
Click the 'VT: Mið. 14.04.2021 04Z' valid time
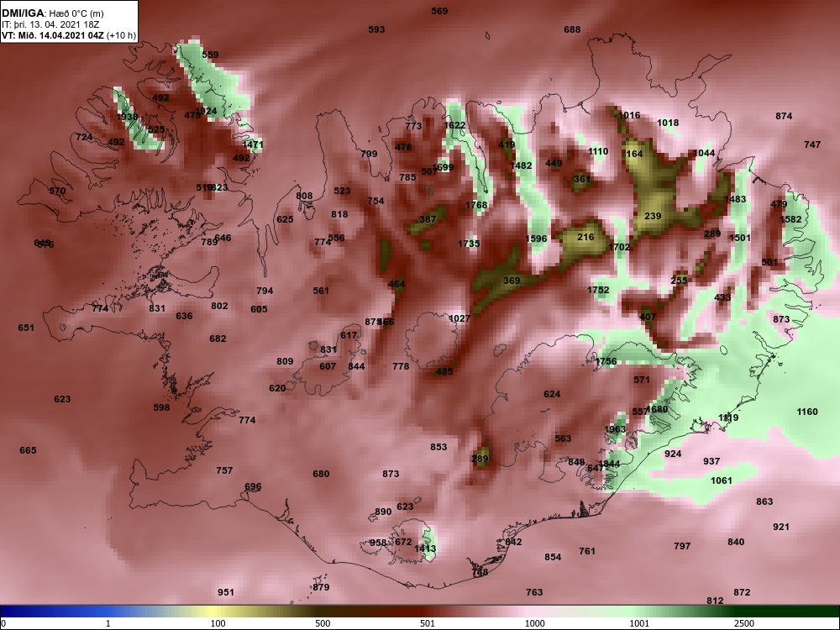pos(52,36)
